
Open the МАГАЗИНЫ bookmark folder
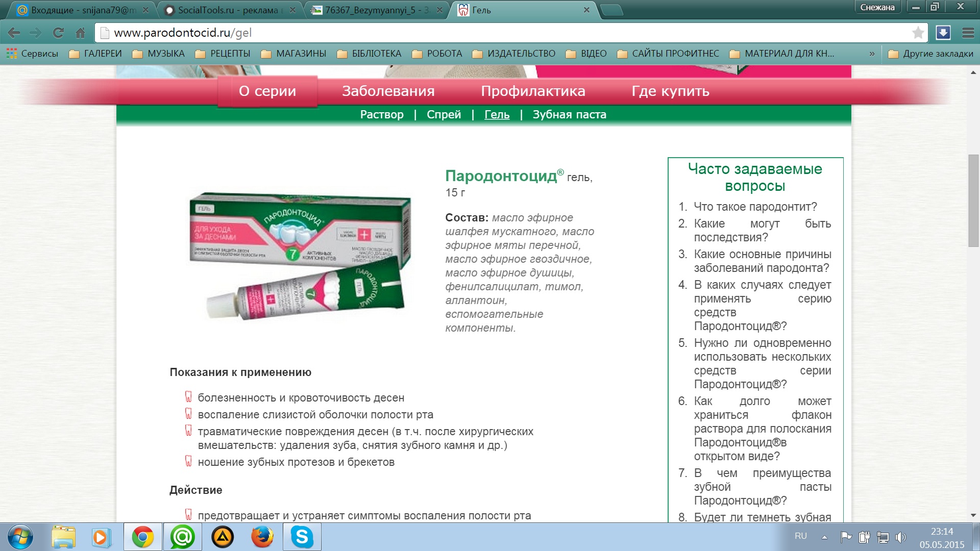point(293,54)
